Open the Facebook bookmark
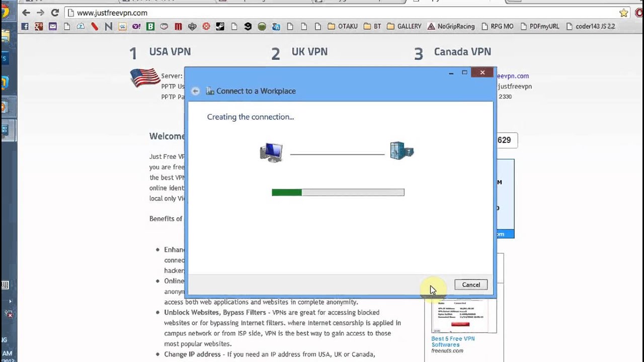The width and height of the screenshot is (644, 362). pyautogui.click(x=25, y=26)
